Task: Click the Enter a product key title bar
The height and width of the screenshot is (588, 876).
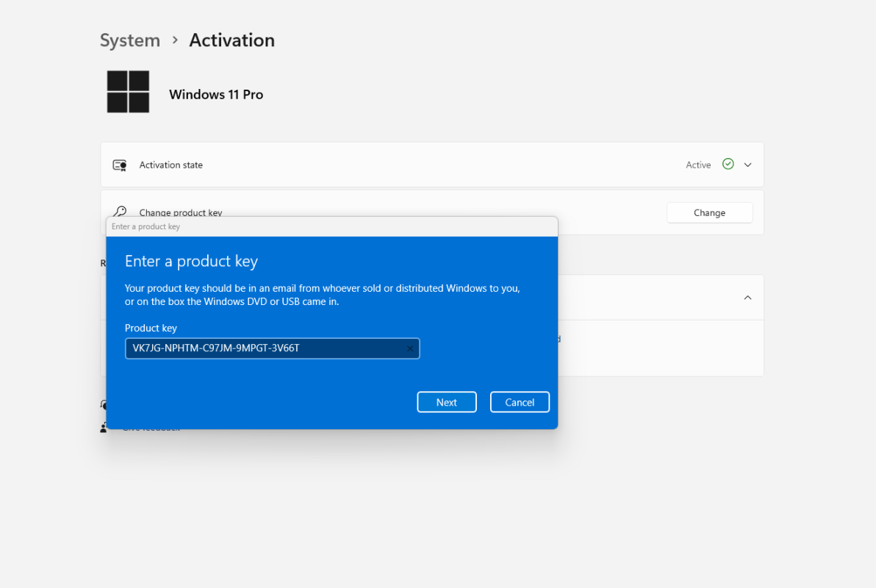Action: click(332, 226)
